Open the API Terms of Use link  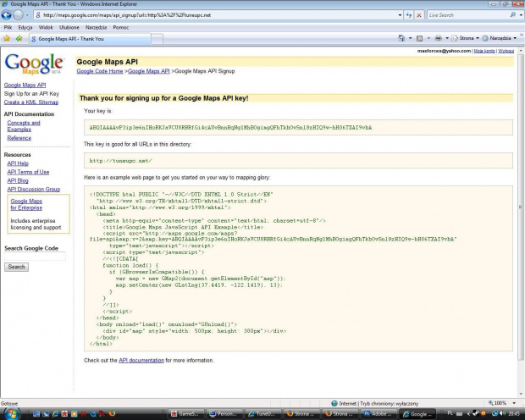click(28, 172)
